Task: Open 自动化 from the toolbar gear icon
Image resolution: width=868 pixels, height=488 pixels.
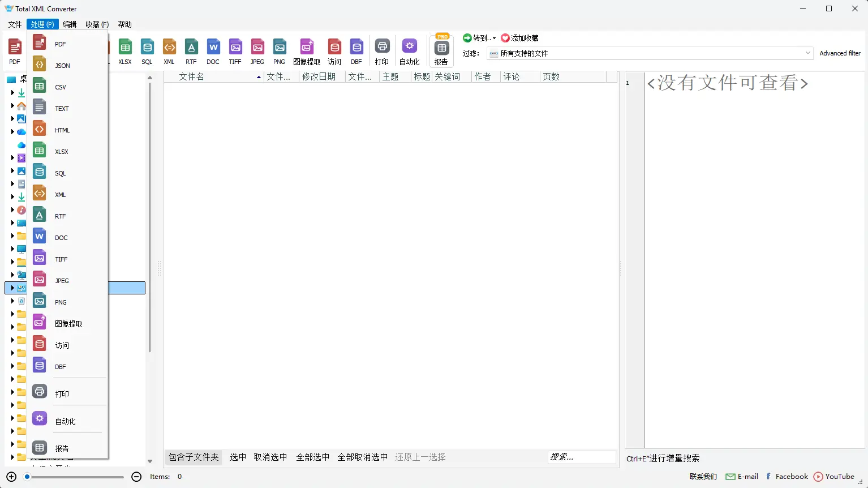Action: pyautogui.click(x=410, y=52)
